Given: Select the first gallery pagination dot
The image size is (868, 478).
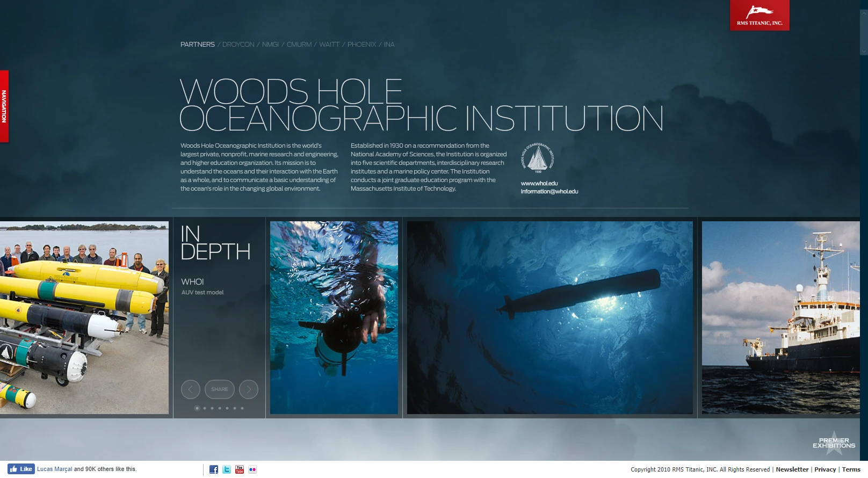Looking at the screenshot, I should pos(197,408).
